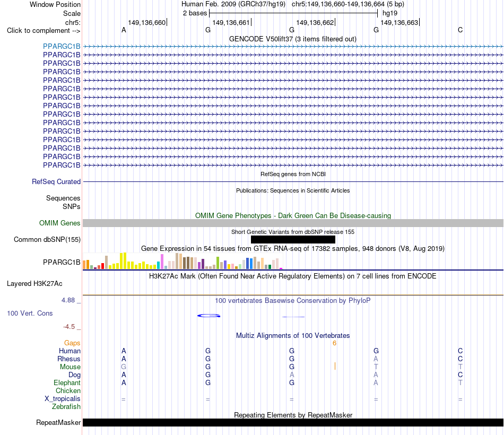504x435 pixels.
Task: Click the Repeating Elements by RepeatMasker title
Action: (293, 415)
